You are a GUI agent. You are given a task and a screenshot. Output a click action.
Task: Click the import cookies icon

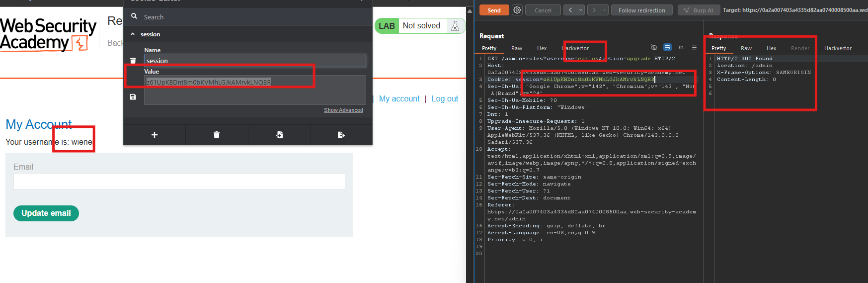coord(279,135)
